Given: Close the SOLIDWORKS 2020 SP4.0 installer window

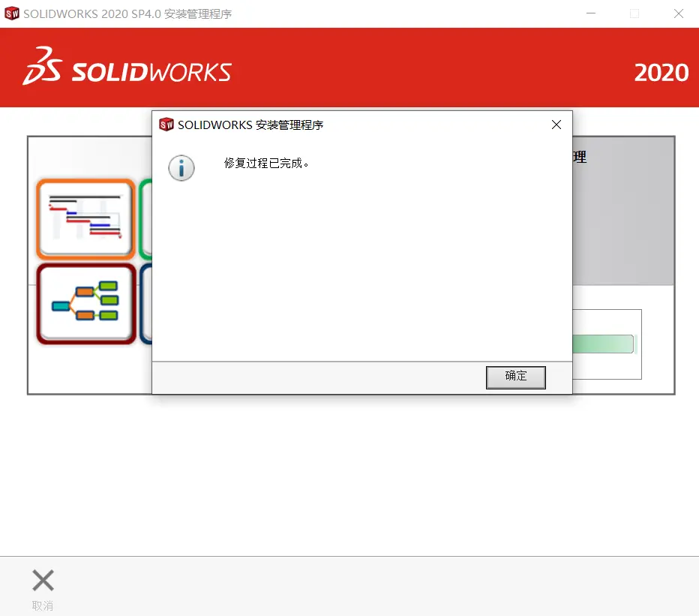Looking at the screenshot, I should (x=679, y=14).
